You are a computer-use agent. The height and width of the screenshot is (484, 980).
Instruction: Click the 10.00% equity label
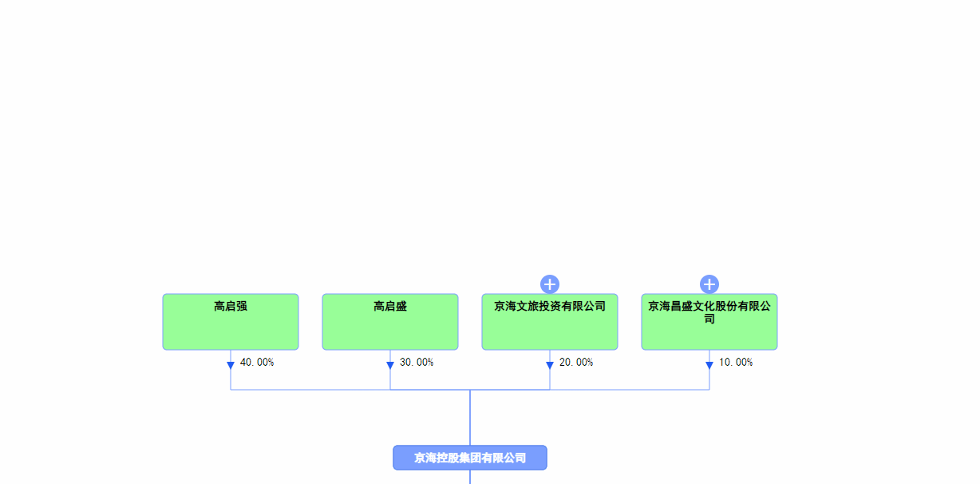[x=736, y=362]
